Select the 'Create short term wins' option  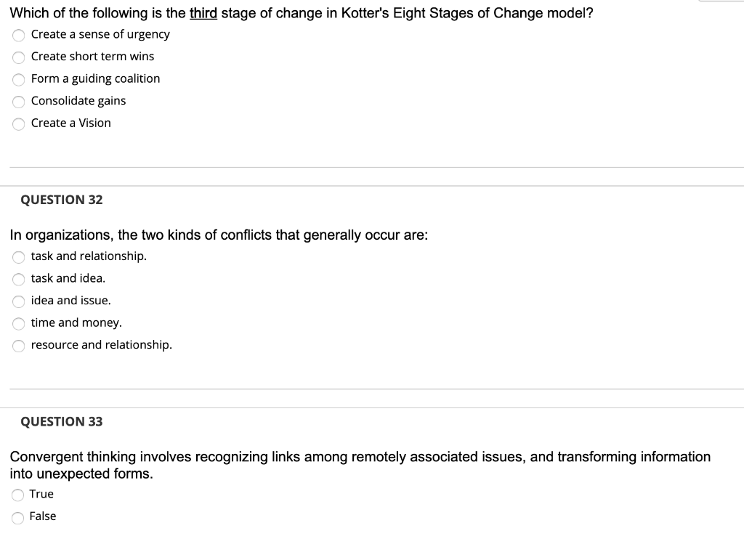coord(18,57)
